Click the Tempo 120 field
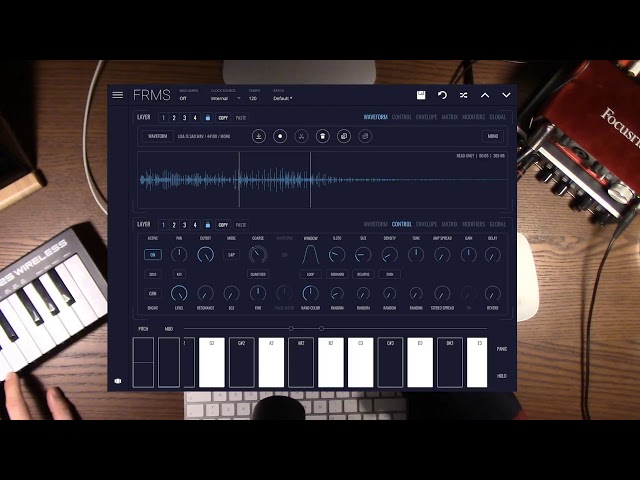 (x=253, y=98)
